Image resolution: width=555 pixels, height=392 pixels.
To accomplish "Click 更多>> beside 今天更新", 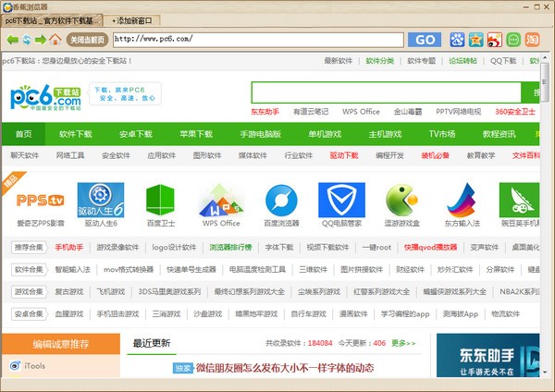I will [403, 343].
